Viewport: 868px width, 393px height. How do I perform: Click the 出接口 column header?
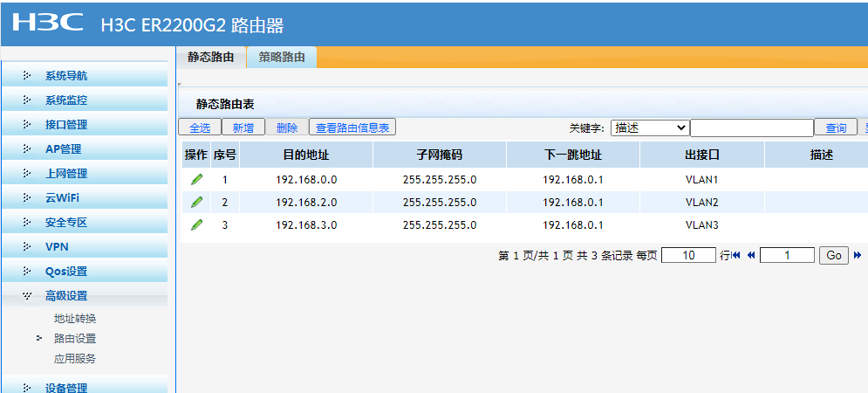(x=702, y=155)
